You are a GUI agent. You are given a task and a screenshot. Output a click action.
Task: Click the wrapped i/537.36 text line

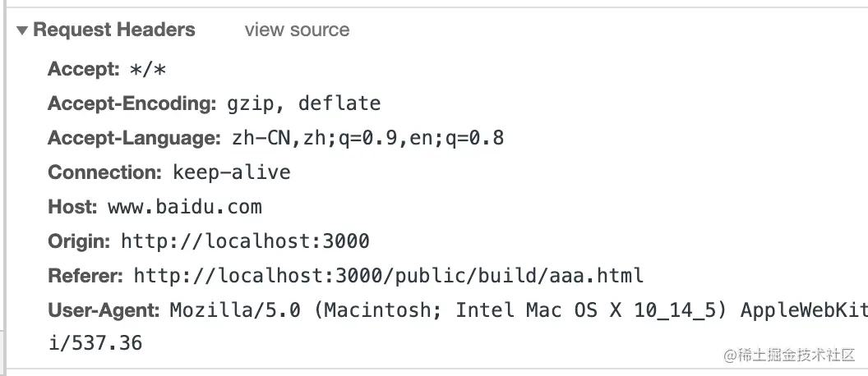(95, 343)
